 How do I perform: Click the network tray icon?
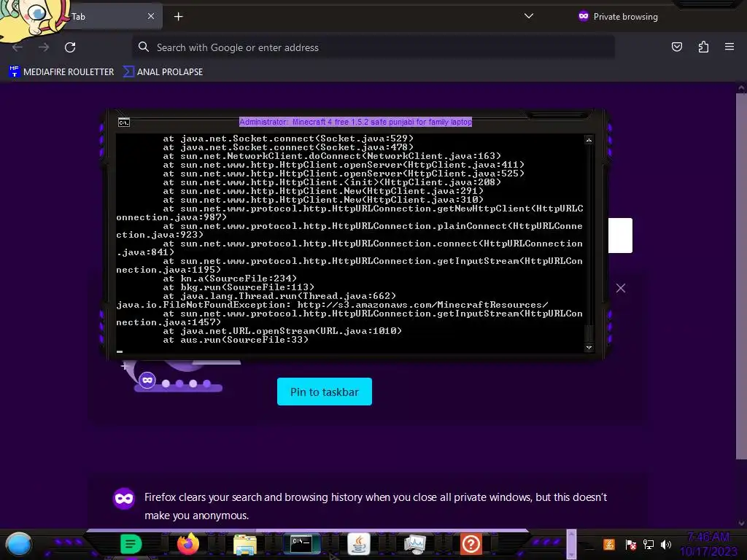coord(648,544)
